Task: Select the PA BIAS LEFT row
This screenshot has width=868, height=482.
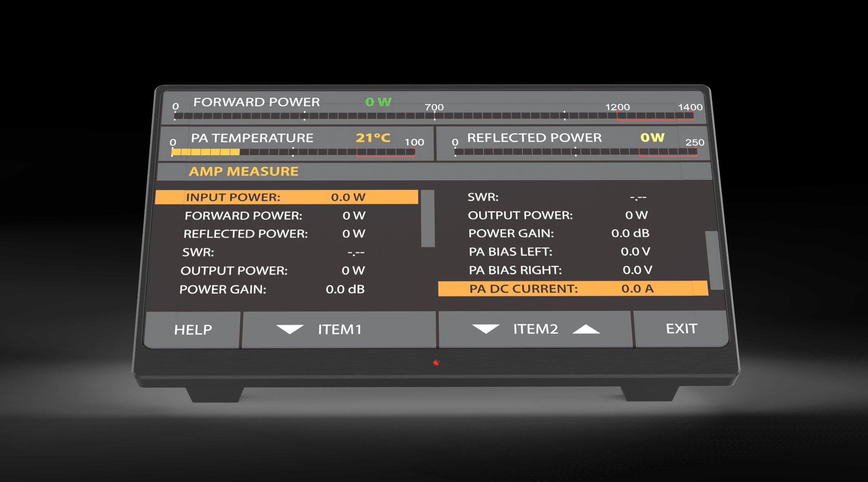Action: 559,252
